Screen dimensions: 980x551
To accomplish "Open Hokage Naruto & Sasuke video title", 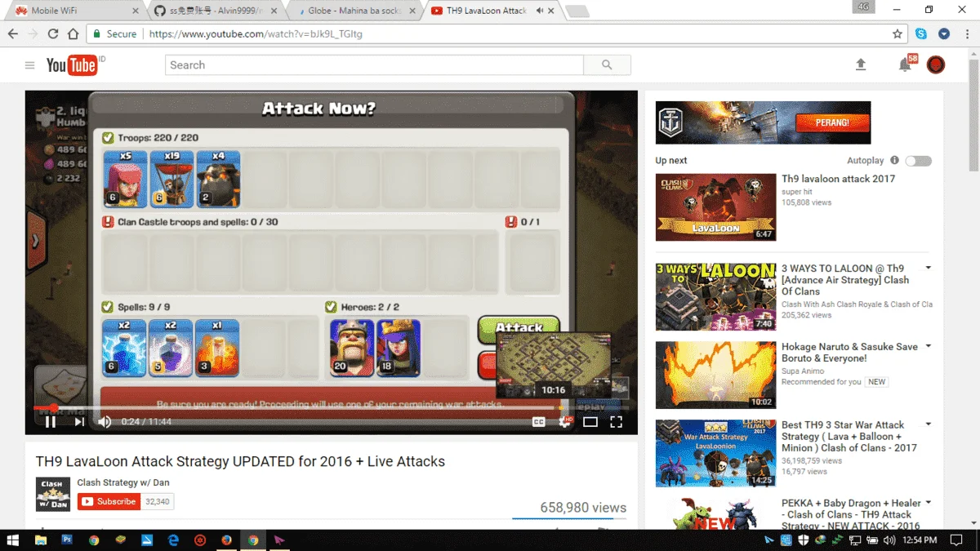I will (x=849, y=352).
